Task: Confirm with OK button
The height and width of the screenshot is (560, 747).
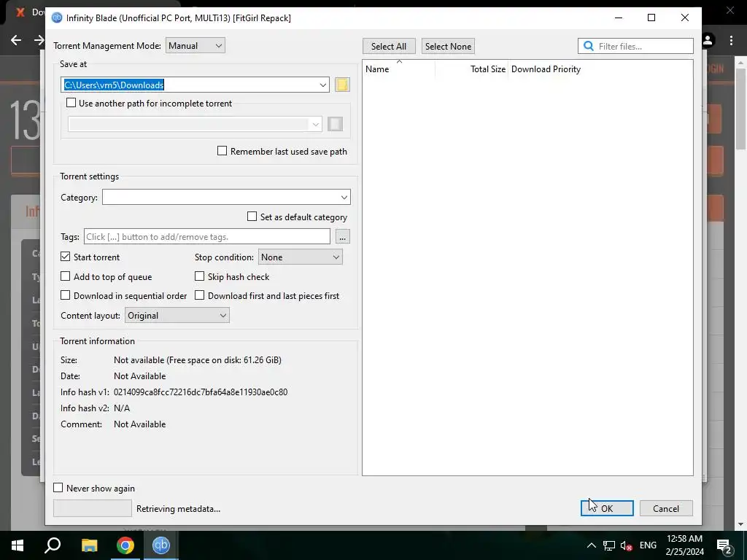Action: coord(607,508)
